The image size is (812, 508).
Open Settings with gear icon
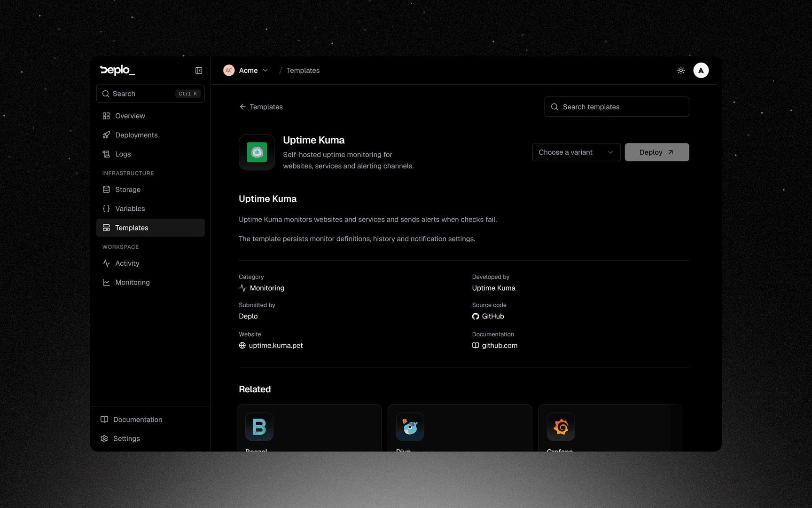coord(150,438)
